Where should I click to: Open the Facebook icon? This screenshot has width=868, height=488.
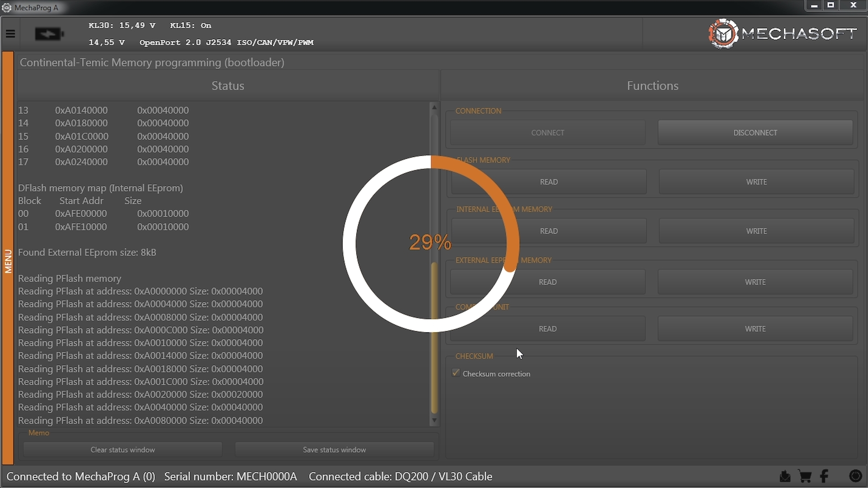824,477
